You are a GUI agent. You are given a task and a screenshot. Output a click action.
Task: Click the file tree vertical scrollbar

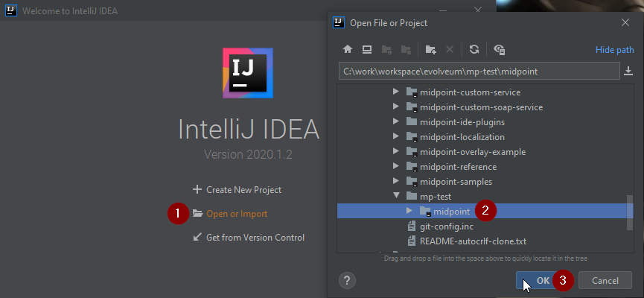coord(630,212)
